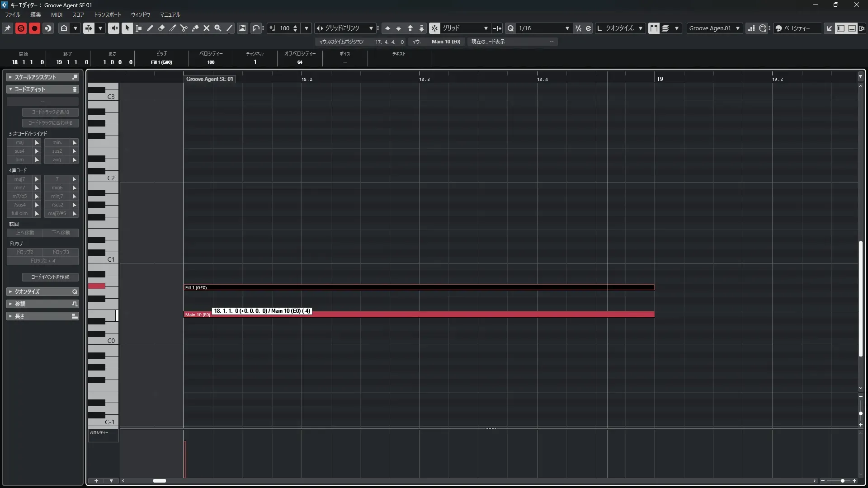Select the Line tool

229,28
